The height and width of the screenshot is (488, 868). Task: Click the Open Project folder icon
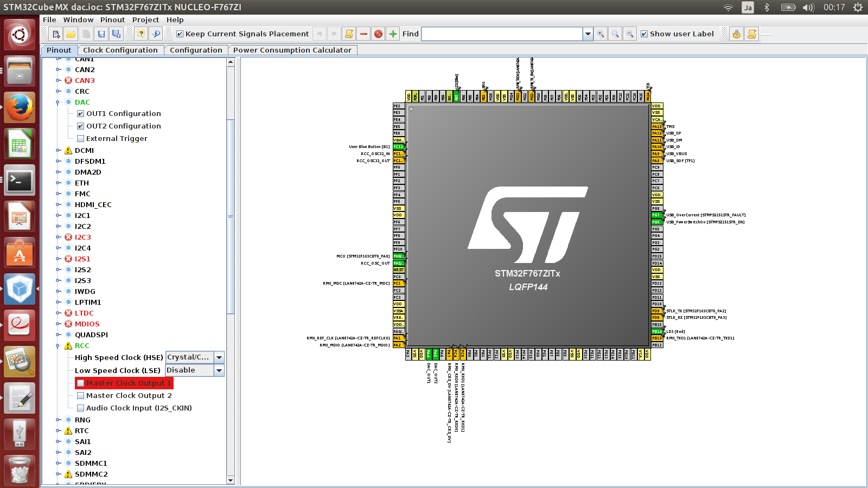(x=71, y=34)
